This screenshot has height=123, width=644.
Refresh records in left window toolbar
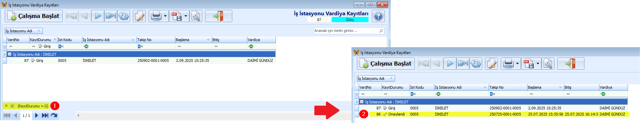[x=124, y=16]
